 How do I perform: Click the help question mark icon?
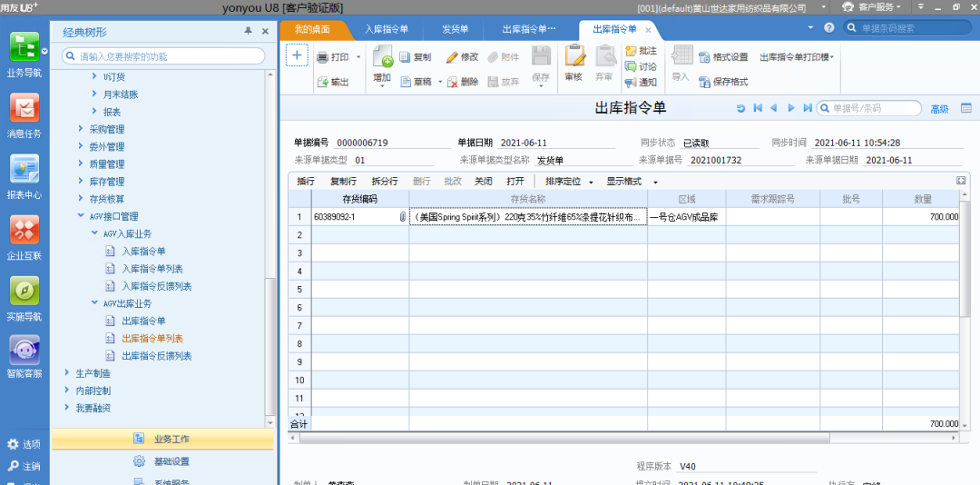tap(829, 28)
